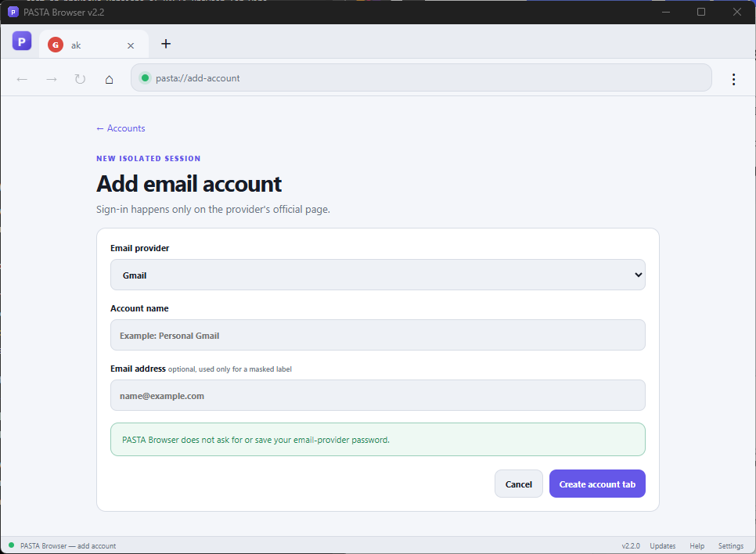Click the green status dot in status bar
This screenshot has height=554, width=756.
pyautogui.click(x=11, y=545)
